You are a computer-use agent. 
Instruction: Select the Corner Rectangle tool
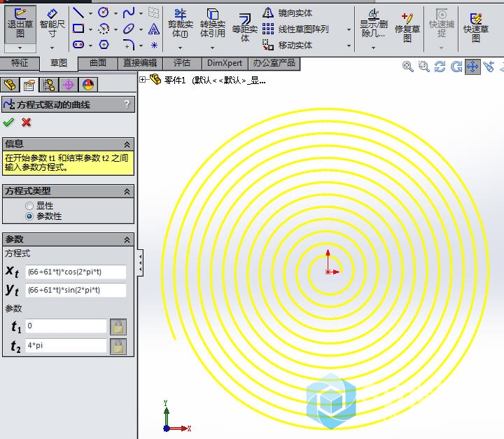78,29
